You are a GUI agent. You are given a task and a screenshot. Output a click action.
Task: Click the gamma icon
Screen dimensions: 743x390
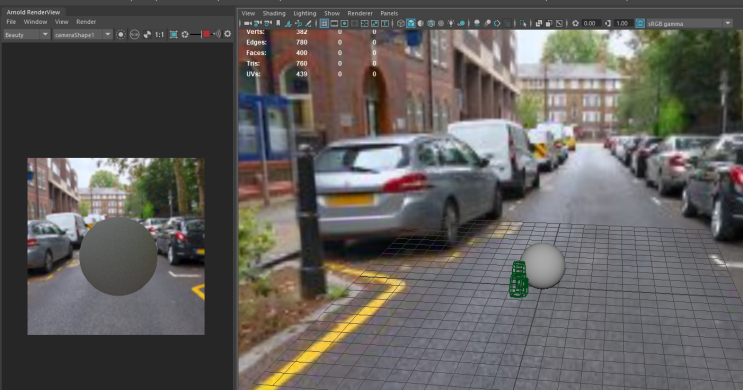pyautogui.click(x=608, y=23)
